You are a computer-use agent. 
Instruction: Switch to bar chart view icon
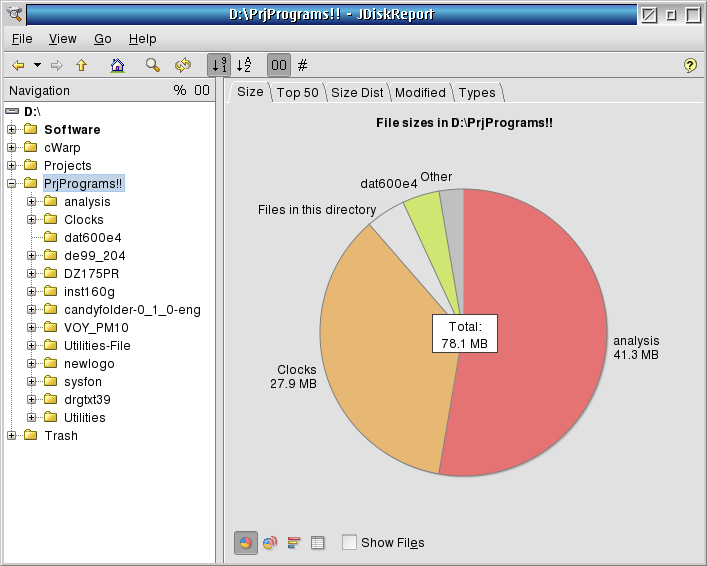coord(294,543)
